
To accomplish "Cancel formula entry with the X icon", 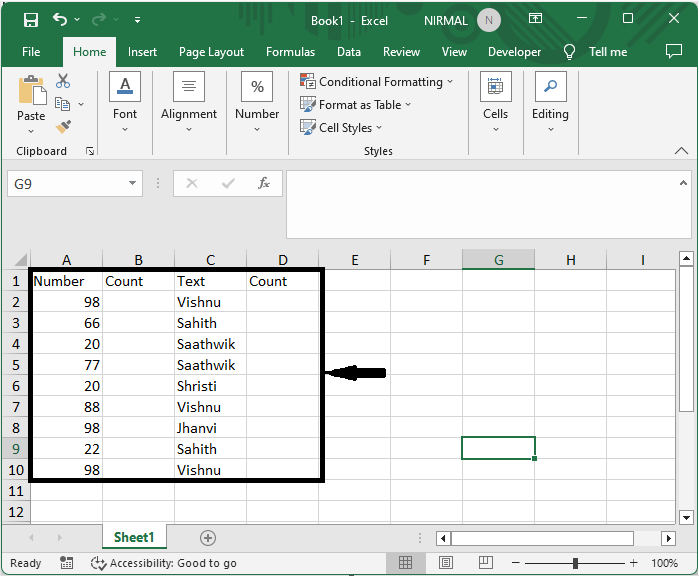I will point(192,183).
